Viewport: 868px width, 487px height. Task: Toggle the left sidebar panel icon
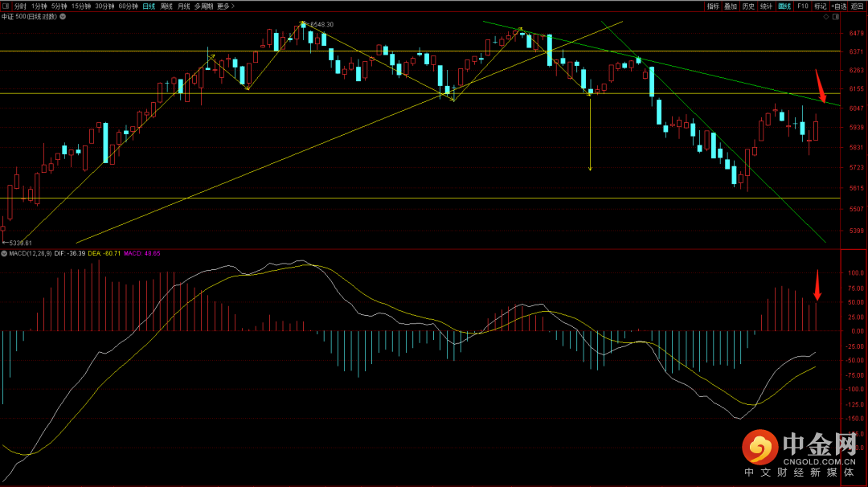click(x=6, y=6)
